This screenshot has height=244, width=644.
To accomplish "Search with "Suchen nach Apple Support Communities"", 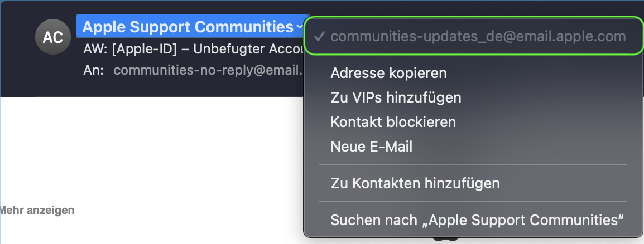I will [x=477, y=219].
